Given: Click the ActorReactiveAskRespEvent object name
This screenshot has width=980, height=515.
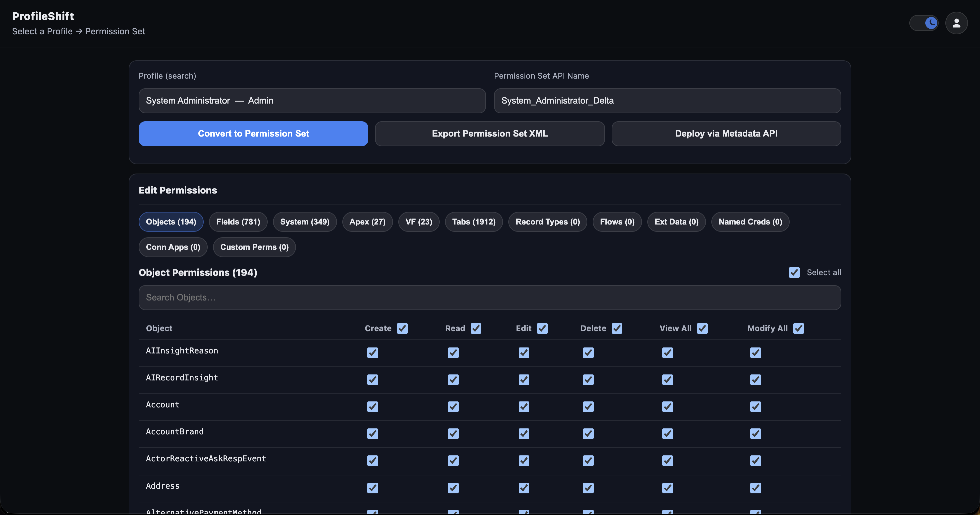Looking at the screenshot, I should click(x=206, y=459).
